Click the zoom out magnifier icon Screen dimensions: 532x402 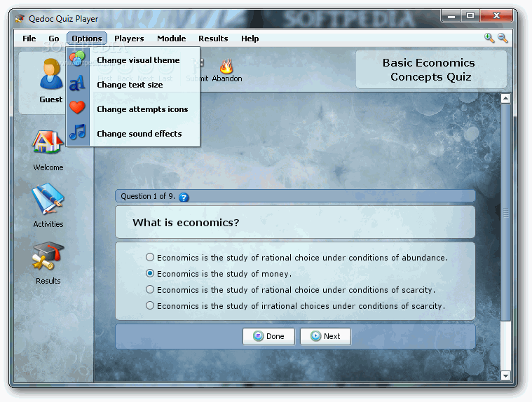coord(503,38)
